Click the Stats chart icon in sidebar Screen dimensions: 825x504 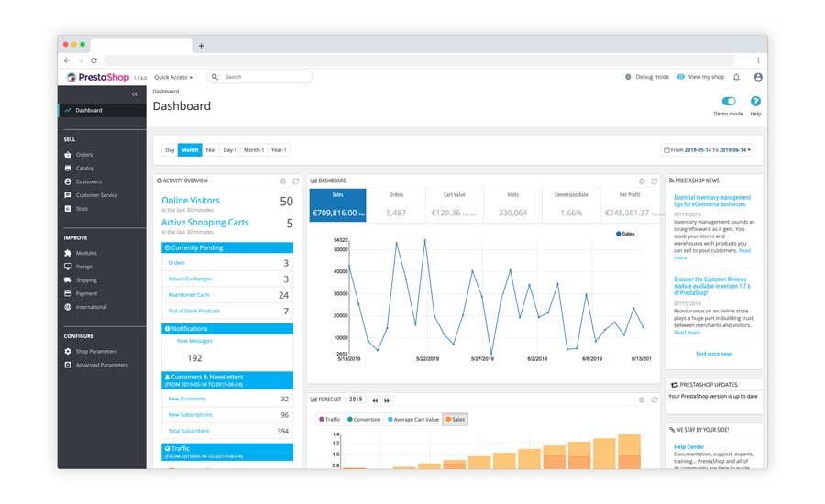coord(68,209)
